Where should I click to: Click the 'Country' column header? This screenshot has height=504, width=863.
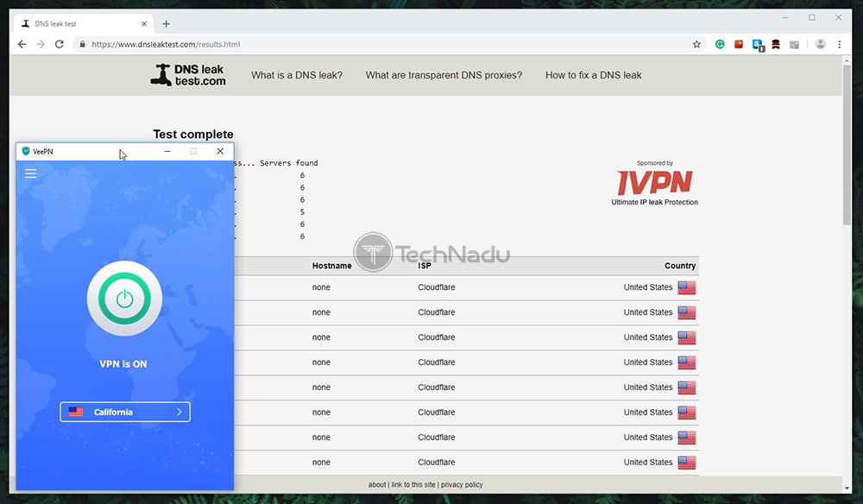pos(680,266)
